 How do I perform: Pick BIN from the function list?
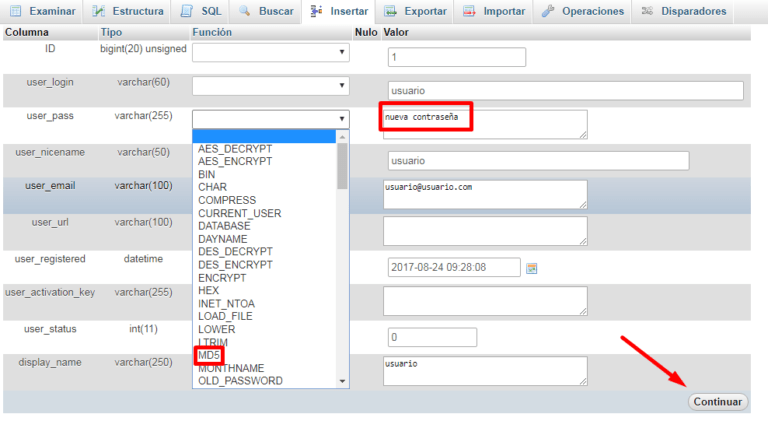tap(206, 175)
